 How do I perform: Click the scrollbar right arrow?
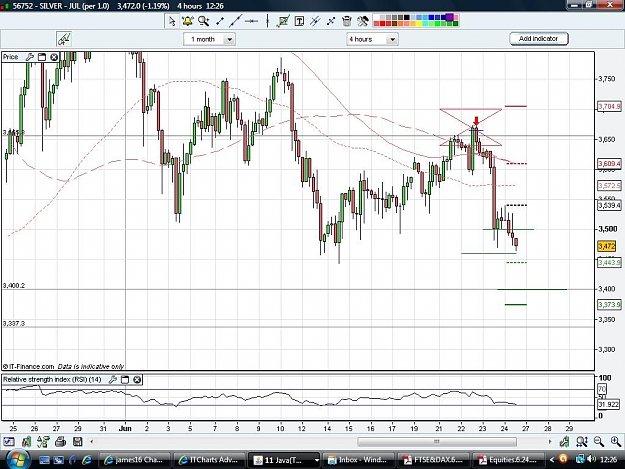click(x=550, y=442)
